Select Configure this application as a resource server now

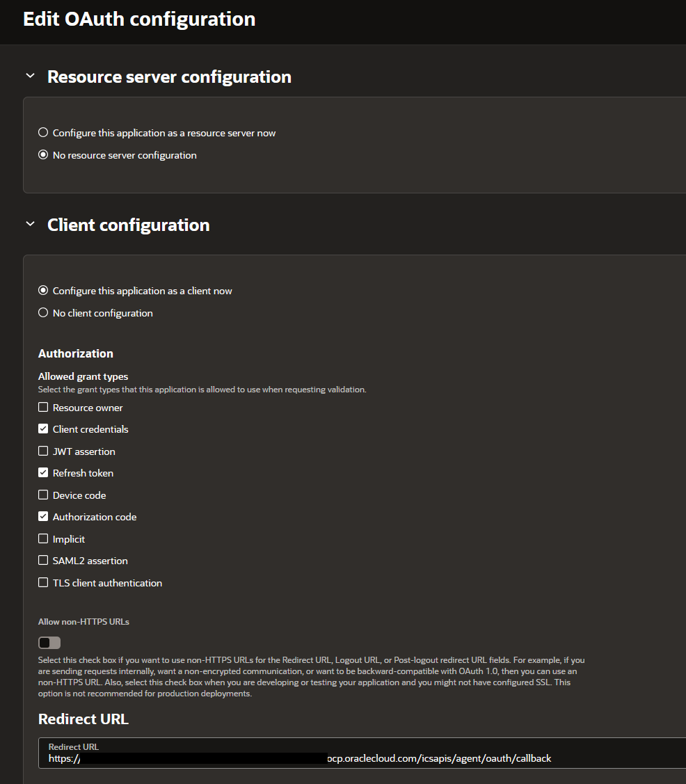(x=43, y=133)
